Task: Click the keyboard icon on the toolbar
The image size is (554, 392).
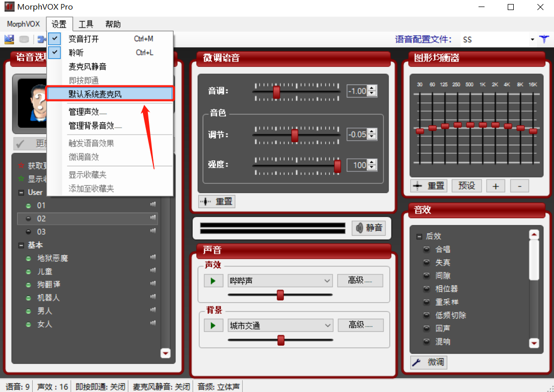Action: pos(24,39)
